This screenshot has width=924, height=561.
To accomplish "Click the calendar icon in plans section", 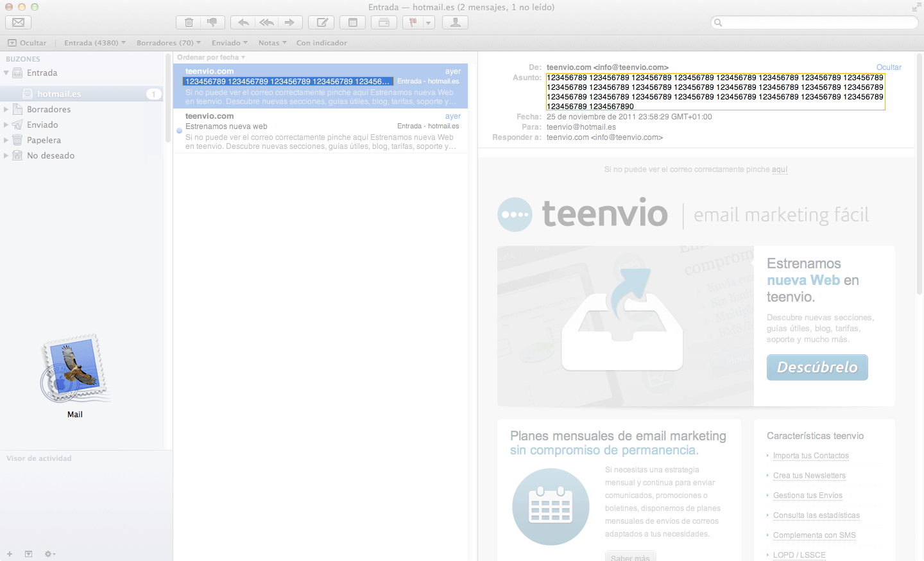I will (x=551, y=506).
